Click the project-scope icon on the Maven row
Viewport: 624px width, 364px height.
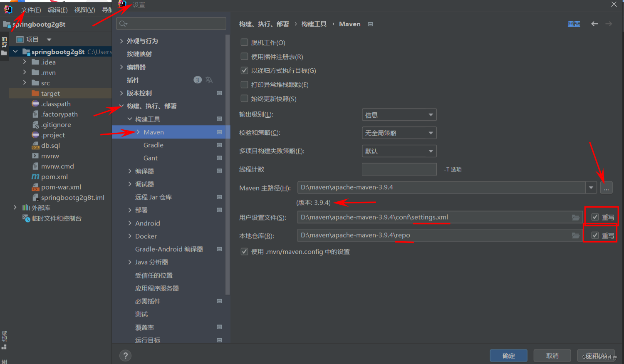click(x=219, y=132)
